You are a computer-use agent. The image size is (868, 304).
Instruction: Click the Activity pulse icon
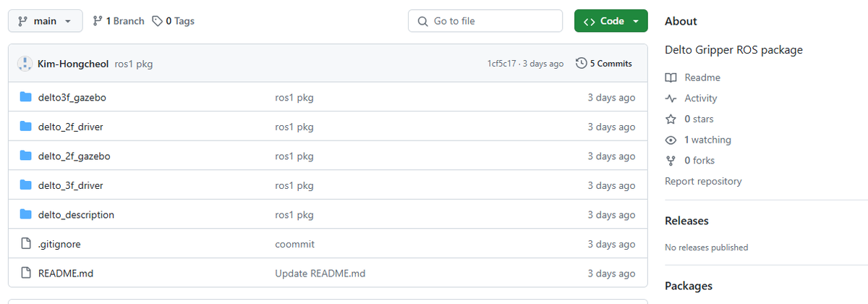[x=671, y=98]
